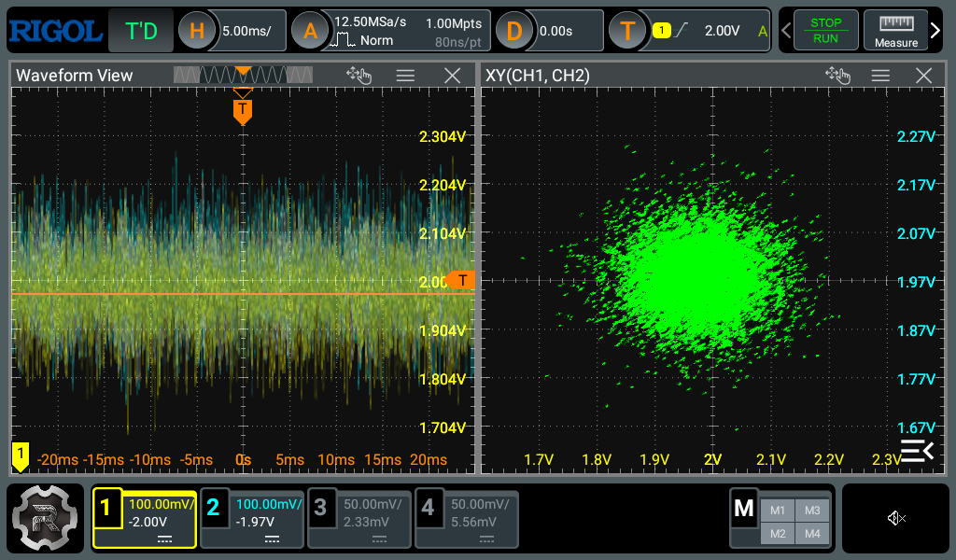
Task: Click the 5.00ms/ timebase value
Action: pos(246,31)
